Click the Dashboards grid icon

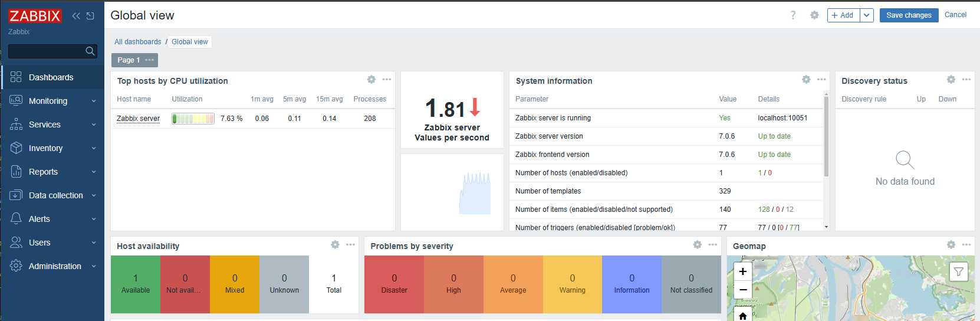tap(16, 77)
